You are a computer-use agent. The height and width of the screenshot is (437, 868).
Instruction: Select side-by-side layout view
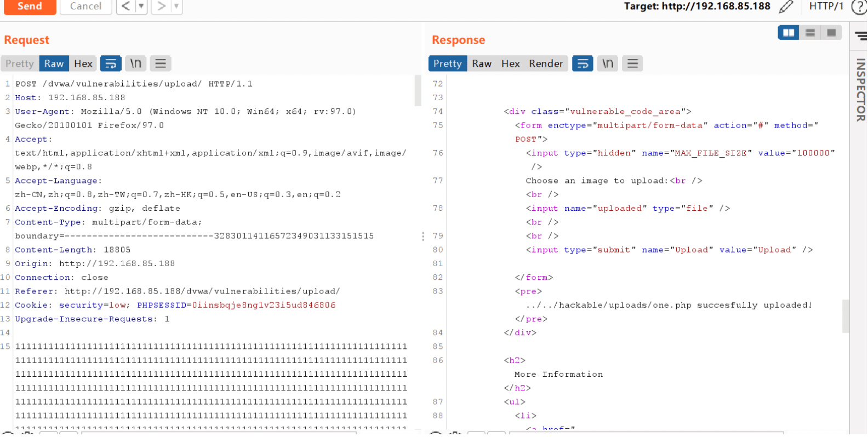[789, 33]
